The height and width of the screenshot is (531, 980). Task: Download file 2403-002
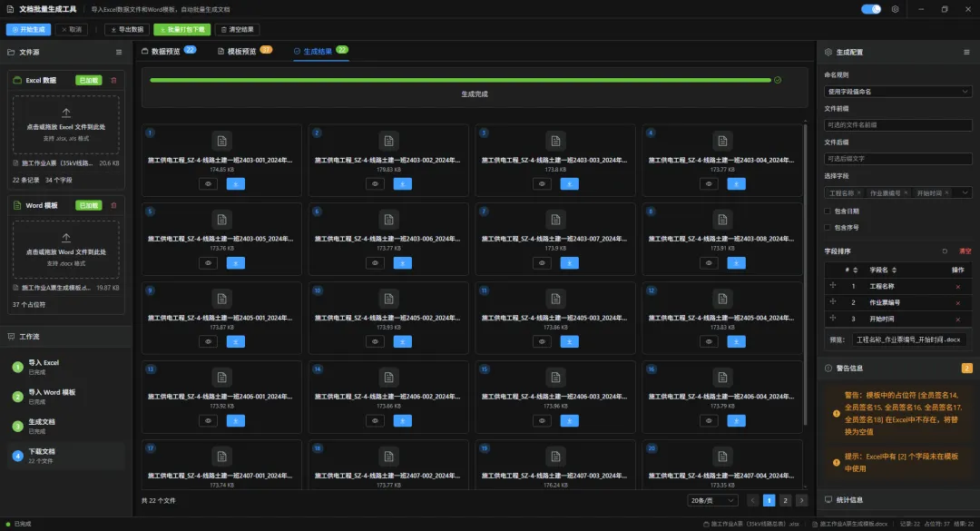tap(403, 184)
